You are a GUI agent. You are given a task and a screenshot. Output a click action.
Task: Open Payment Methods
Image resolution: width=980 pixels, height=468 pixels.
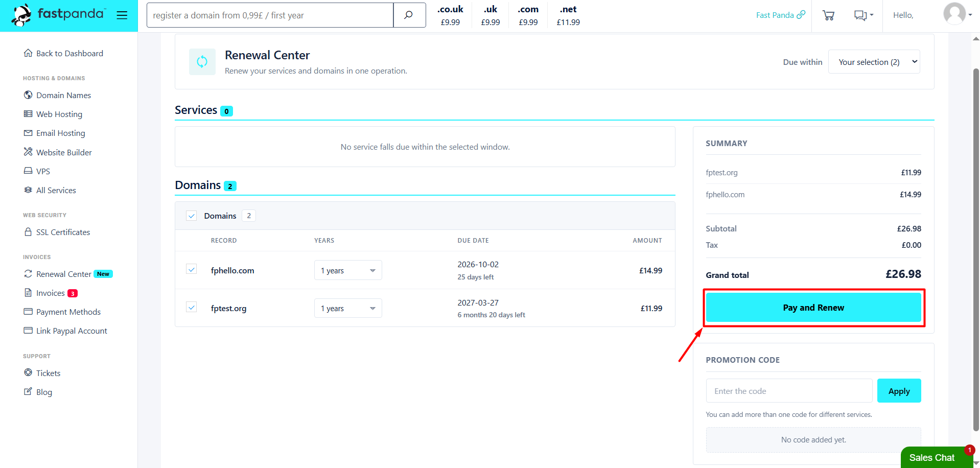click(68, 312)
